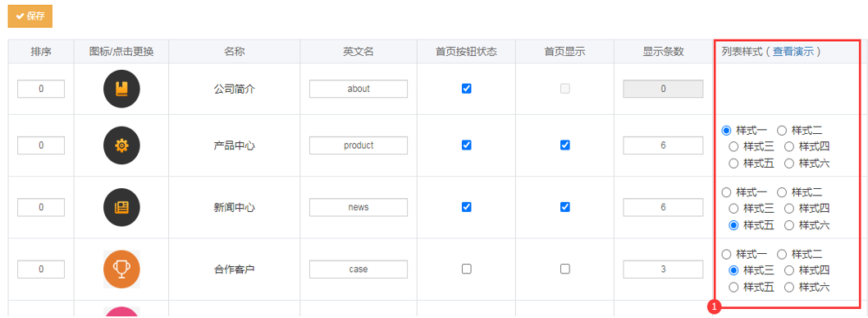Select 样式四 for 新闻中心 row
The image size is (868, 318).
tap(789, 209)
